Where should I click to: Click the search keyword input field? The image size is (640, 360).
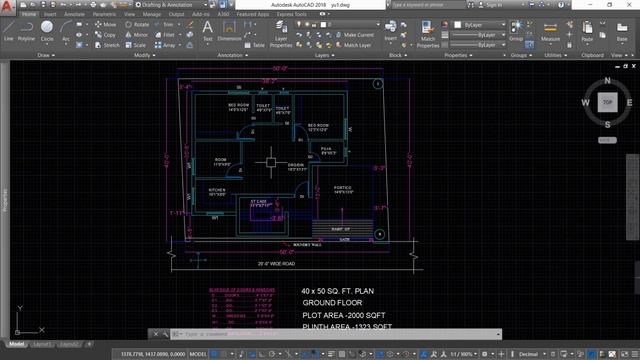tap(429, 5)
